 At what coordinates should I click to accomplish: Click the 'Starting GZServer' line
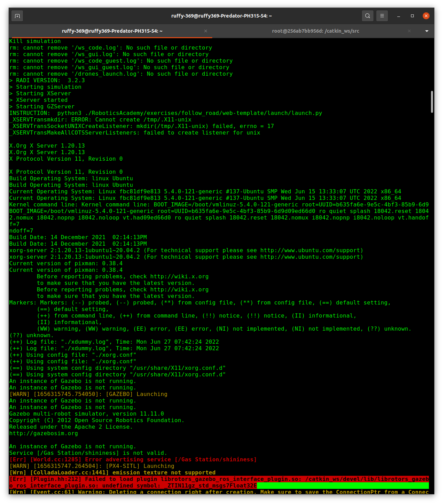click(x=42, y=107)
